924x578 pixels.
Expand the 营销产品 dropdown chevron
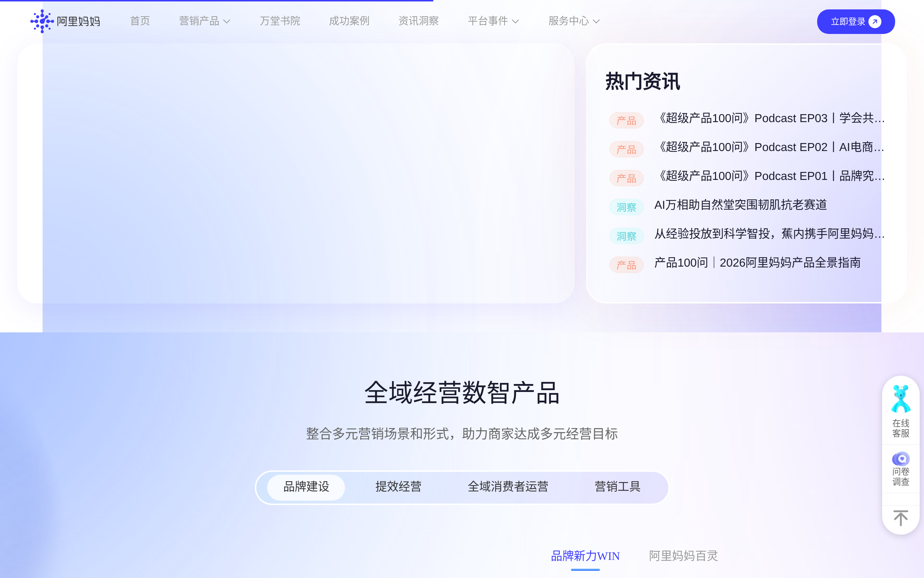pyautogui.click(x=227, y=21)
